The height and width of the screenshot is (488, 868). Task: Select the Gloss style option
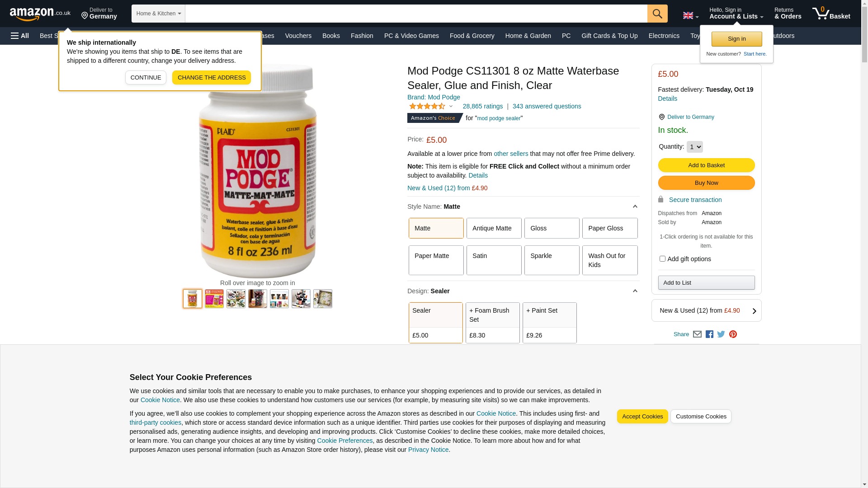pyautogui.click(x=552, y=228)
